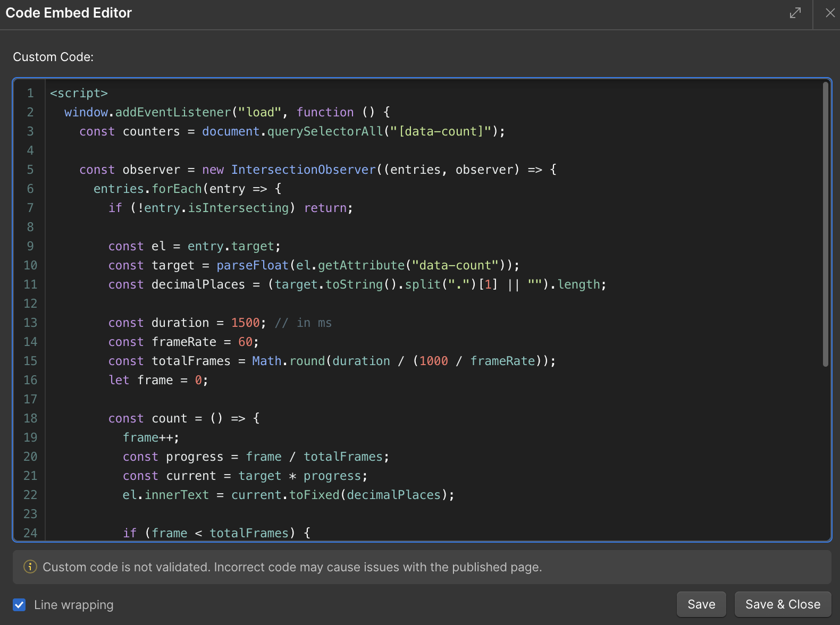Click the Save & Close button
The image size is (840, 625).
click(783, 604)
